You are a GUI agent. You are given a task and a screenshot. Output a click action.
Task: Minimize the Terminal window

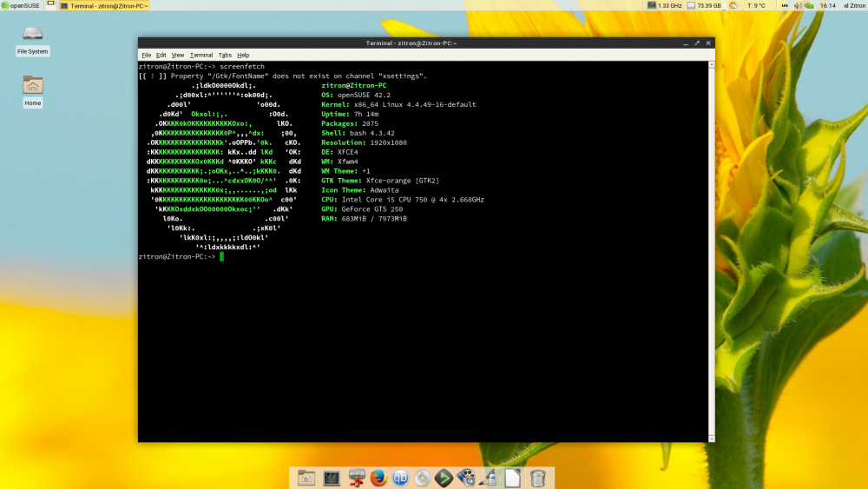(x=686, y=43)
